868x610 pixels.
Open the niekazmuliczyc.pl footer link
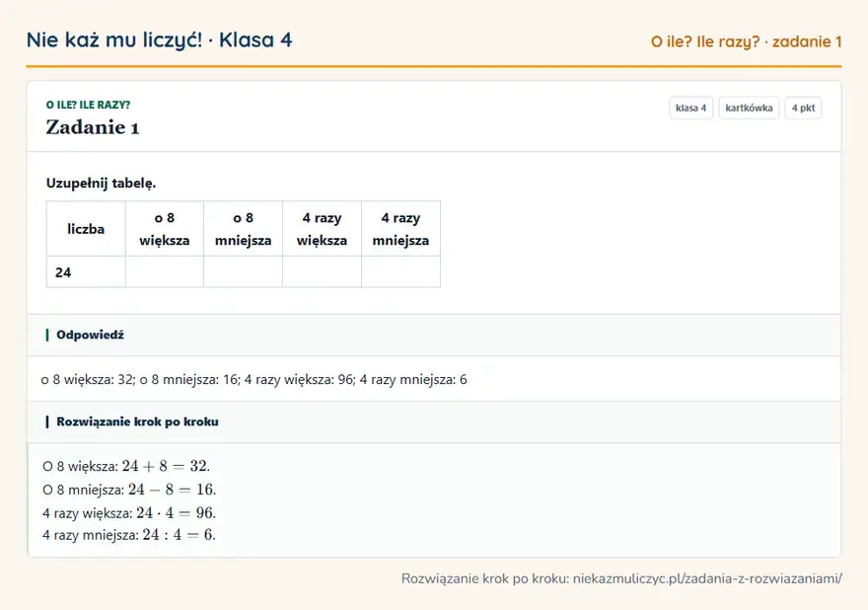pyautogui.click(x=707, y=579)
